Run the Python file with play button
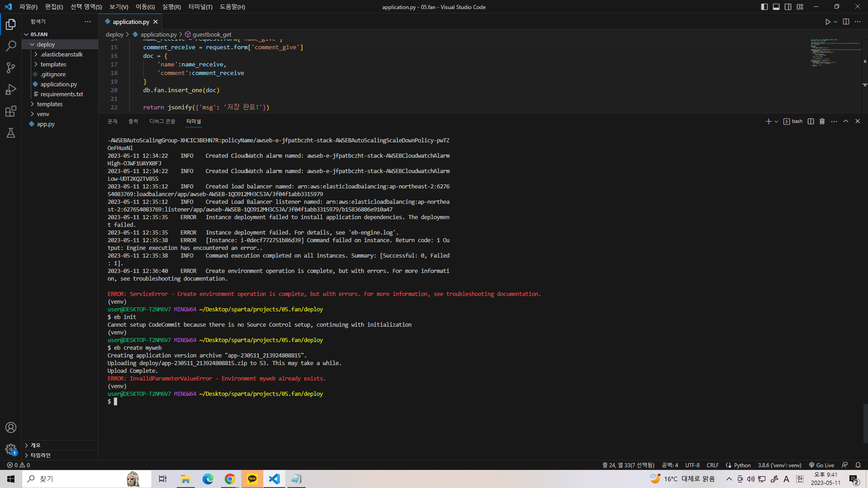This screenshot has width=868, height=488. 828,22
